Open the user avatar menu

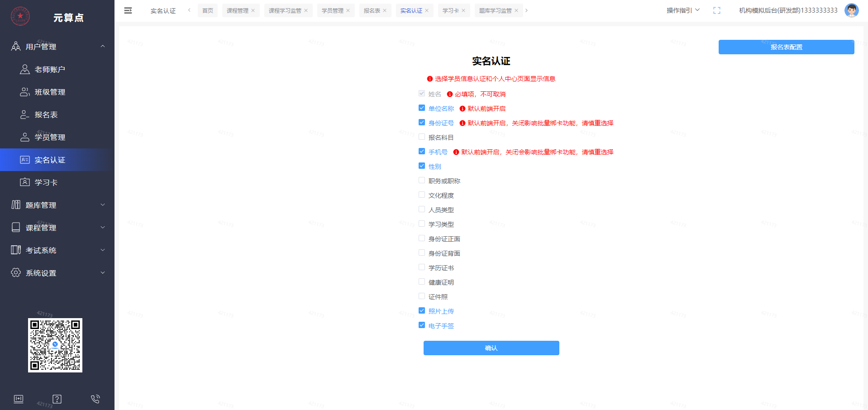(852, 10)
